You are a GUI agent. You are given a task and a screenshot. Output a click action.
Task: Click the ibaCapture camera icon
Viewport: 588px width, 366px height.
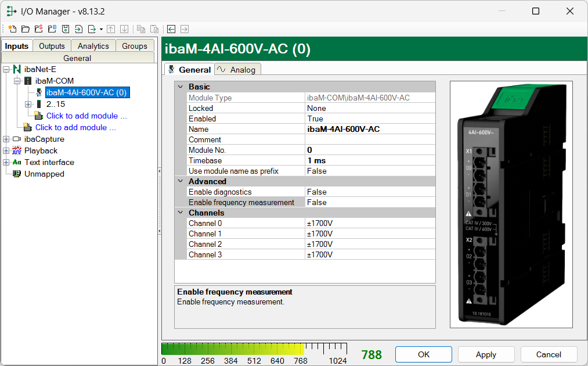click(17, 139)
